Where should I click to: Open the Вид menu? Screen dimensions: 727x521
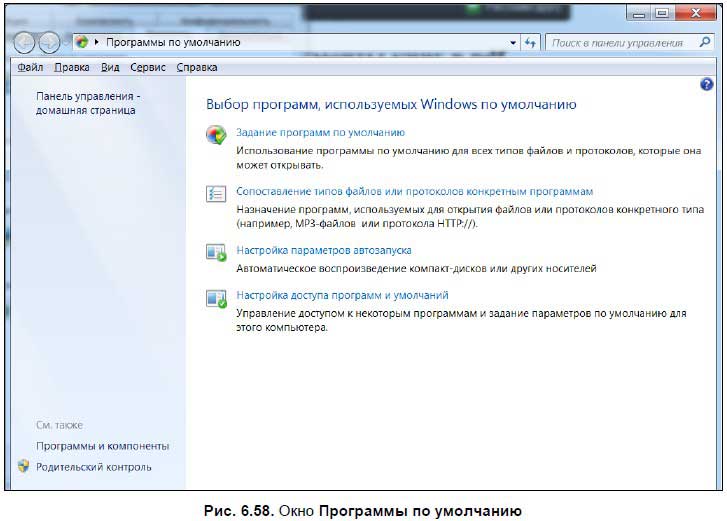(x=110, y=67)
